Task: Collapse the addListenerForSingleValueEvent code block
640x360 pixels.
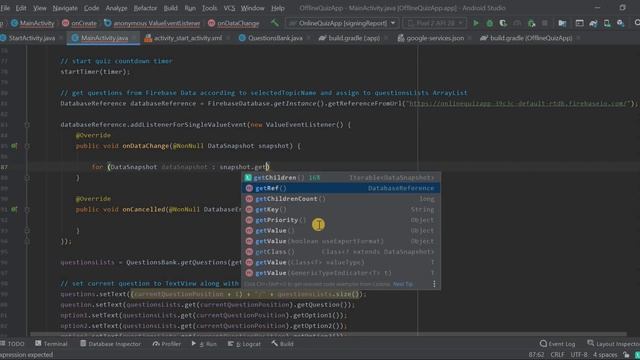Action: (x=27, y=124)
